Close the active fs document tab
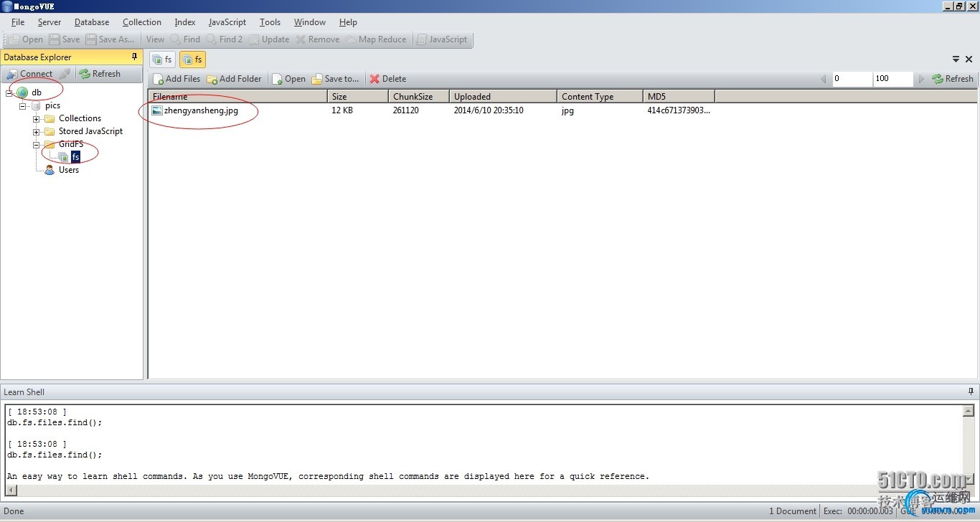Screen dimensions: 980x522 969,60
